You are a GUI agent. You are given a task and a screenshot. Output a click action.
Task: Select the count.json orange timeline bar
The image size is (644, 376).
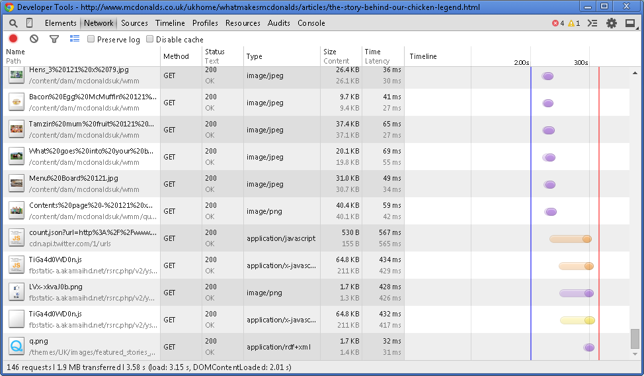click(x=570, y=239)
